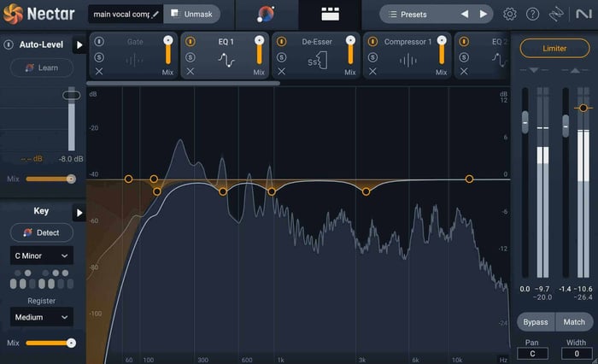The width and height of the screenshot is (598, 364).
Task: Click the Gate Mix slider
Action: pos(168,50)
